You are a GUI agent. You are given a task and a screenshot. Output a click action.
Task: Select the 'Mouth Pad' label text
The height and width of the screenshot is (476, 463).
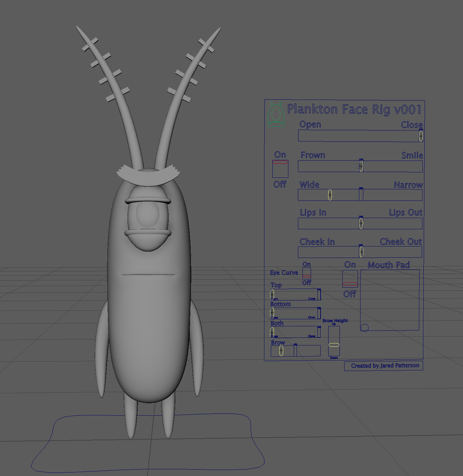click(x=389, y=265)
